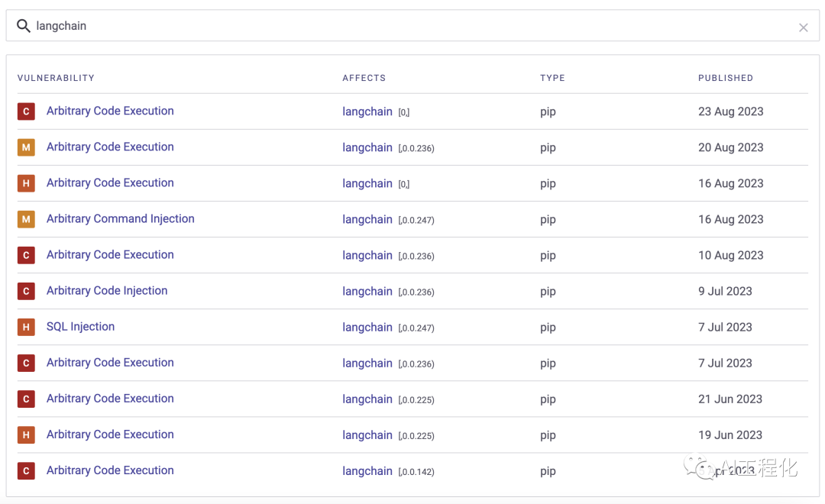Click the pip type on the 19 Jun 2023 row
Viewport: 825px width, 504px height.
point(548,435)
